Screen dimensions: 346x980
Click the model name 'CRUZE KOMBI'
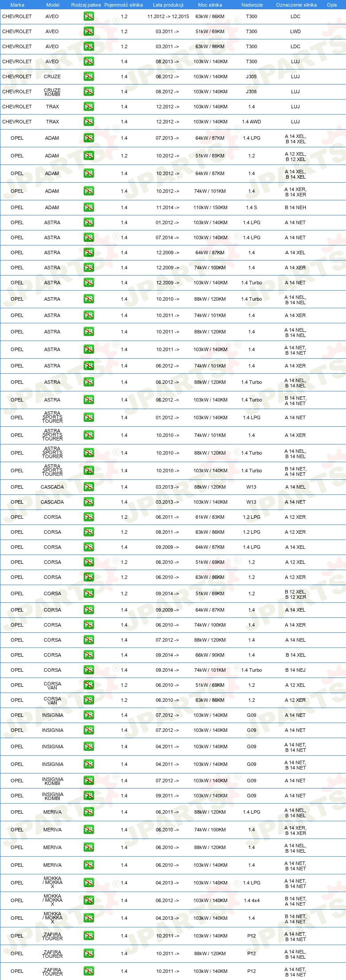tap(52, 92)
